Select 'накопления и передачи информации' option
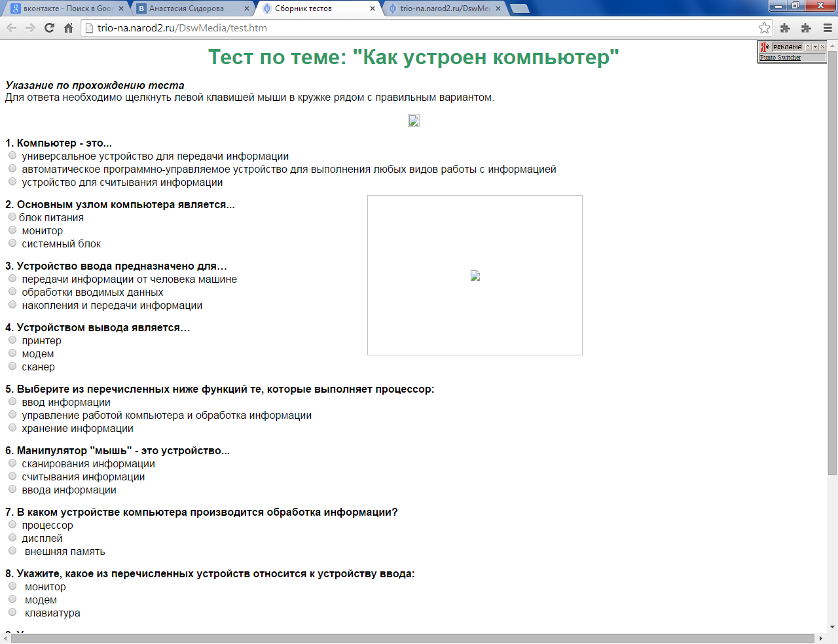The height and width of the screenshot is (644, 838). click(12, 304)
